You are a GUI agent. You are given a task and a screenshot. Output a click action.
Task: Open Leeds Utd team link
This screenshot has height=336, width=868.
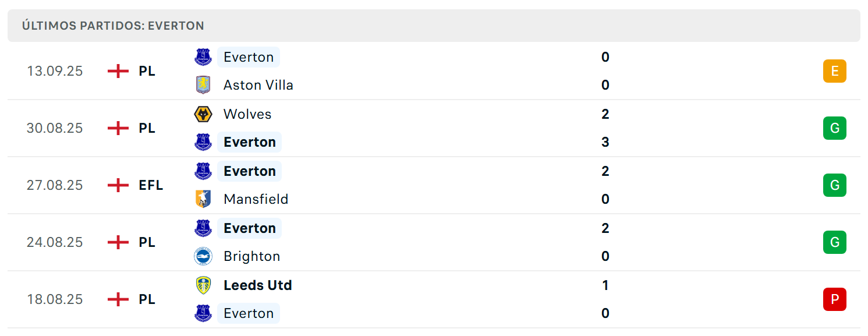[258, 285]
